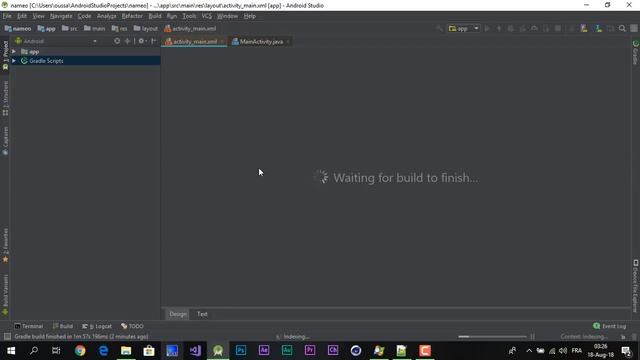This screenshot has width=640, height=360.
Task: Open the AVD Manager icon
Action: (584, 29)
